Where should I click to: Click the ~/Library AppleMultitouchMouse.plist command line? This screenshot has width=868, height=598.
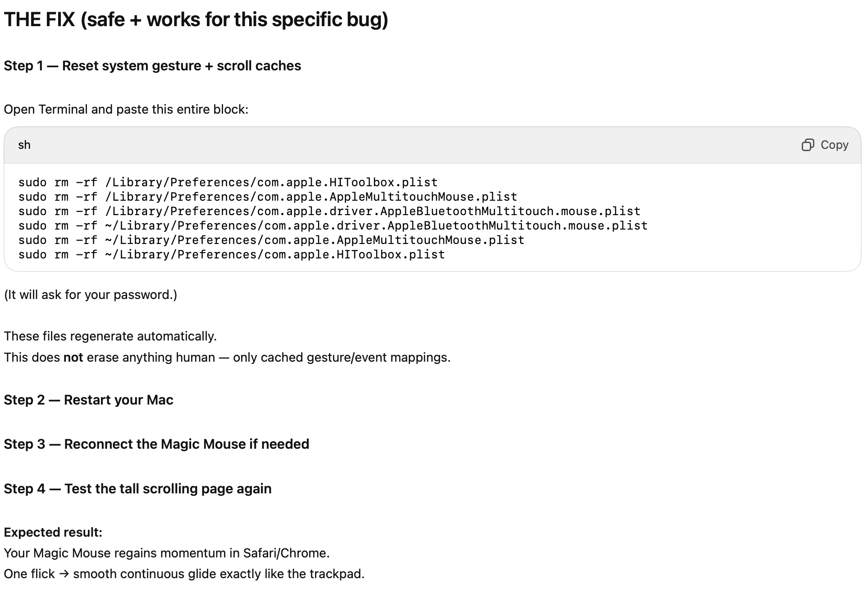(271, 240)
